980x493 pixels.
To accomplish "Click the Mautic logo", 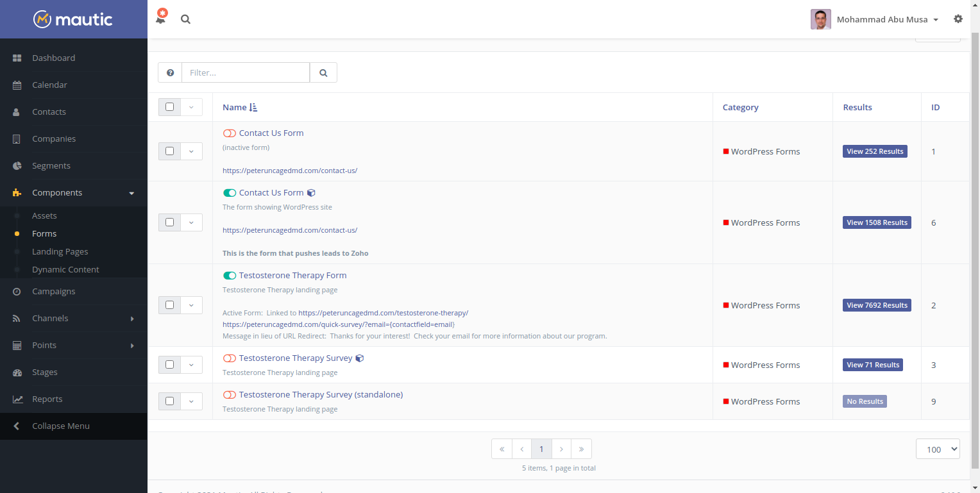I will [x=73, y=19].
